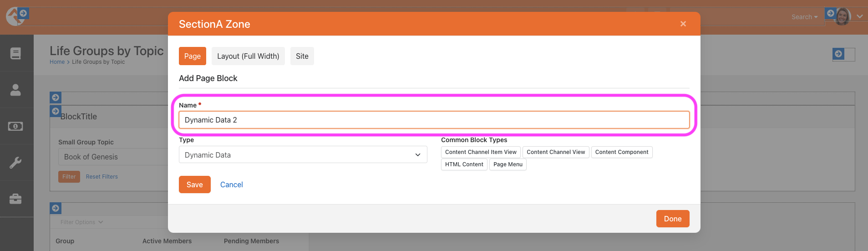The width and height of the screenshot is (868, 251).
Task: Sort by the Active Members column header
Action: click(x=167, y=241)
